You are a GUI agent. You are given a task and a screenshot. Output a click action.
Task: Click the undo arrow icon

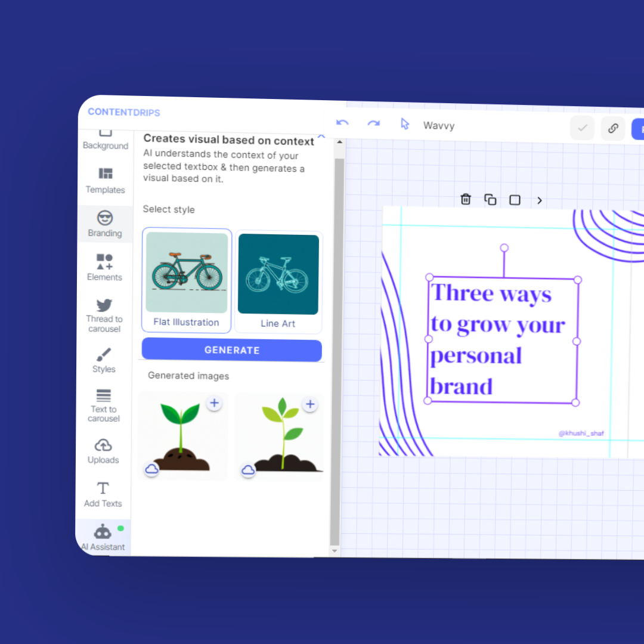pyautogui.click(x=342, y=123)
